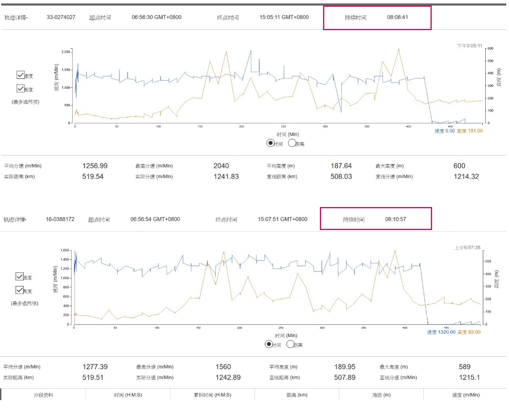Image resolution: width=509 pixels, height=420 pixels.
Task: Click the 上午6:57:35 timestamp on second chart
Action: tap(467, 247)
